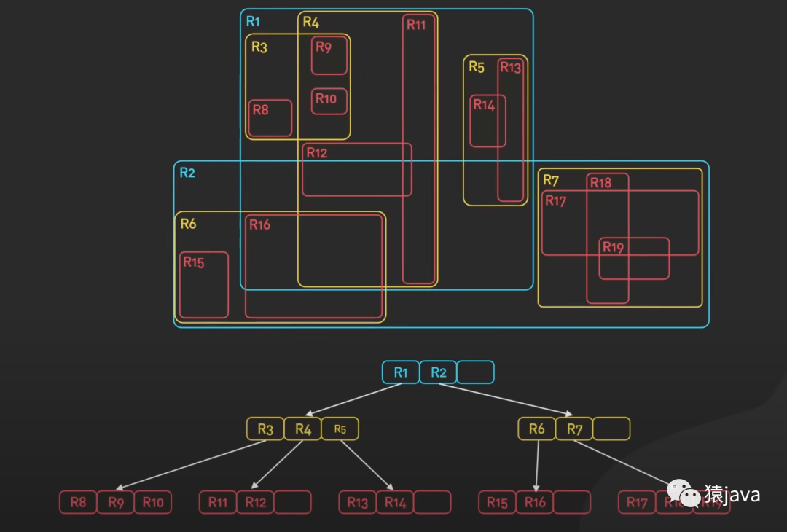Select the R10 leaf cell in the tree
Viewport: 787px width, 532px height.
[153, 502]
